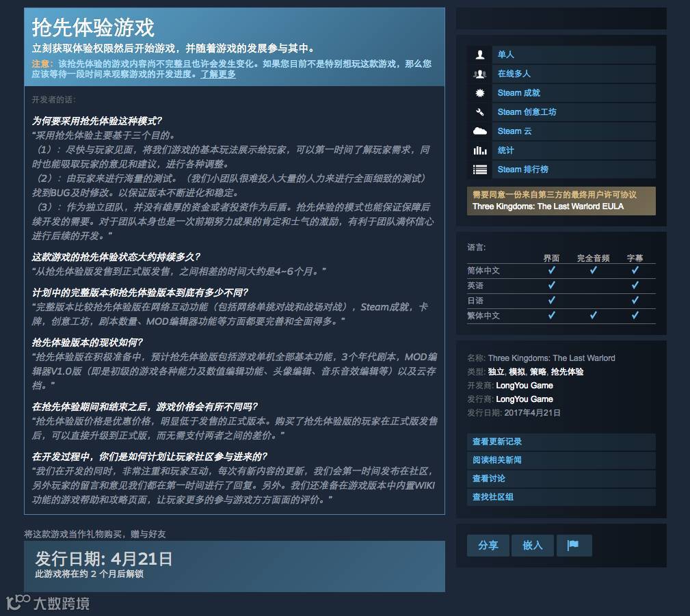Click the 日语 subtitles checkmark
690x616 pixels.
[x=635, y=300]
